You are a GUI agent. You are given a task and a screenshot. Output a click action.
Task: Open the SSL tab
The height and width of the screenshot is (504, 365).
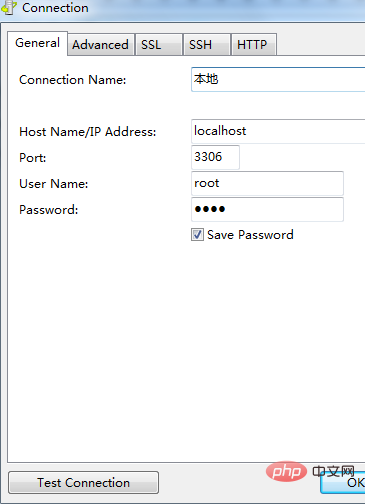tap(159, 44)
